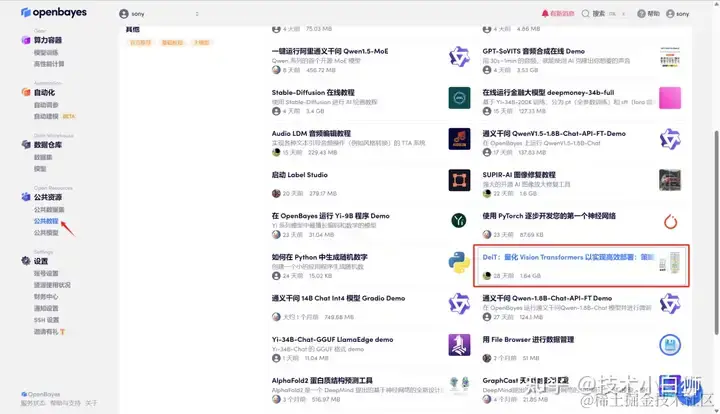This screenshot has height=414, width=720.
Task: Open the 设置 gear icon
Action: [26, 261]
